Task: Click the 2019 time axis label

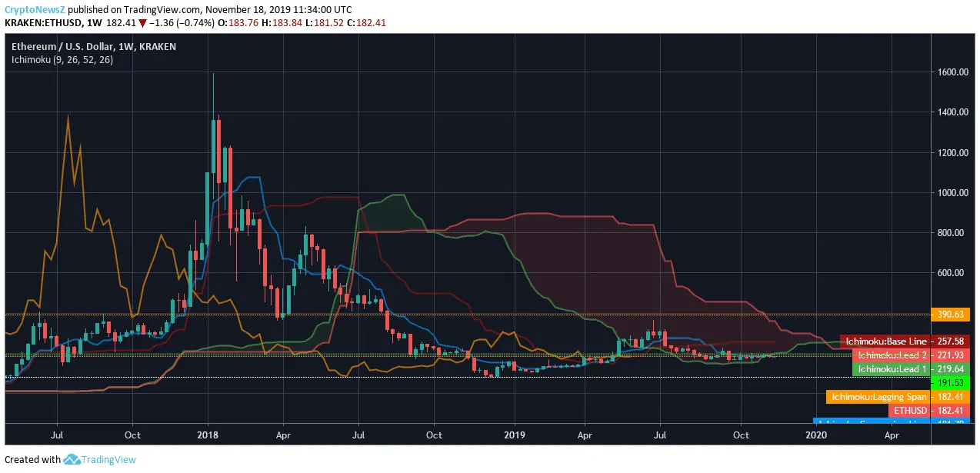Action: pyautogui.click(x=514, y=435)
